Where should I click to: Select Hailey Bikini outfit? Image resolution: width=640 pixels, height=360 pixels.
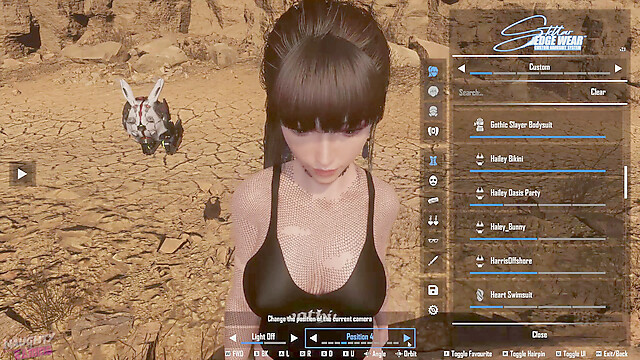[x=538, y=159]
